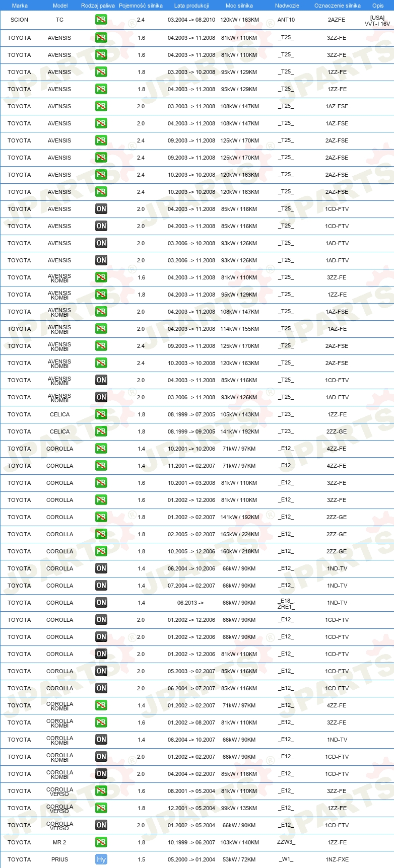394x868 pixels.
Task: Click petrol icon for Celica 105kW / 143KM
Action: [x=101, y=414]
